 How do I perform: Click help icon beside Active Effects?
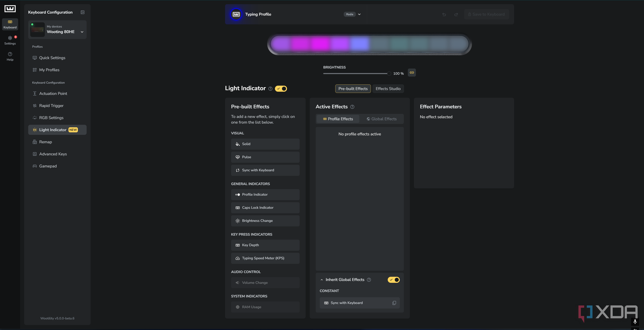coord(352,107)
